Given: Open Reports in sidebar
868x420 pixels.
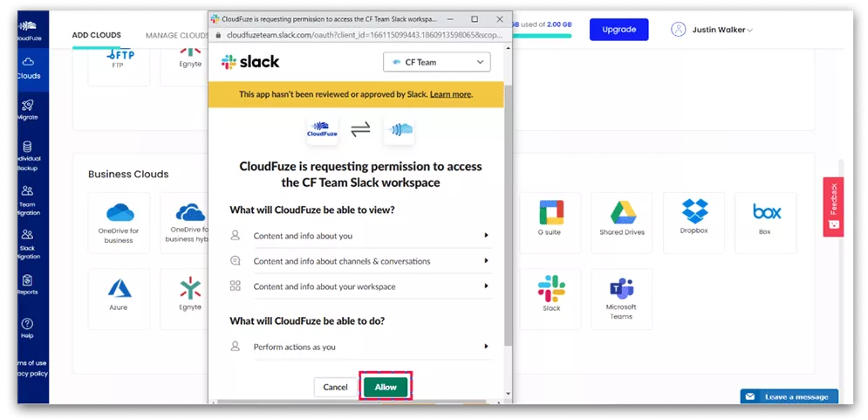Looking at the screenshot, I should tap(28, 285).
